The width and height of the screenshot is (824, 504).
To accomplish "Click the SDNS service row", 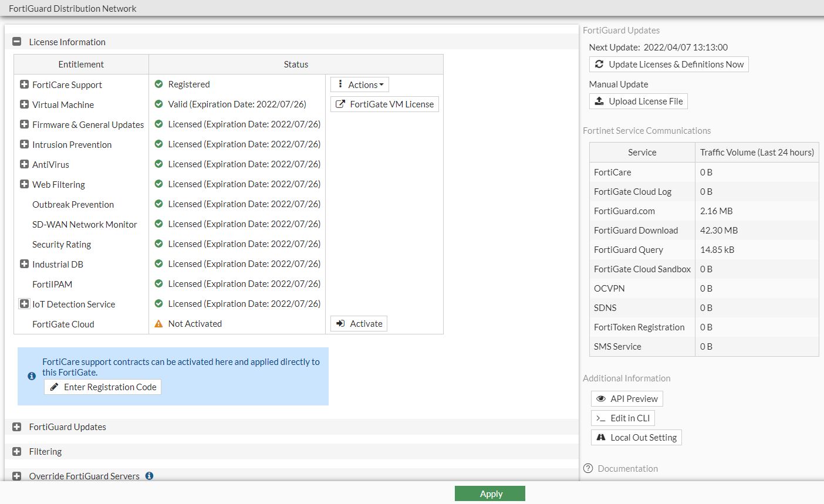I will pos(704,308).
